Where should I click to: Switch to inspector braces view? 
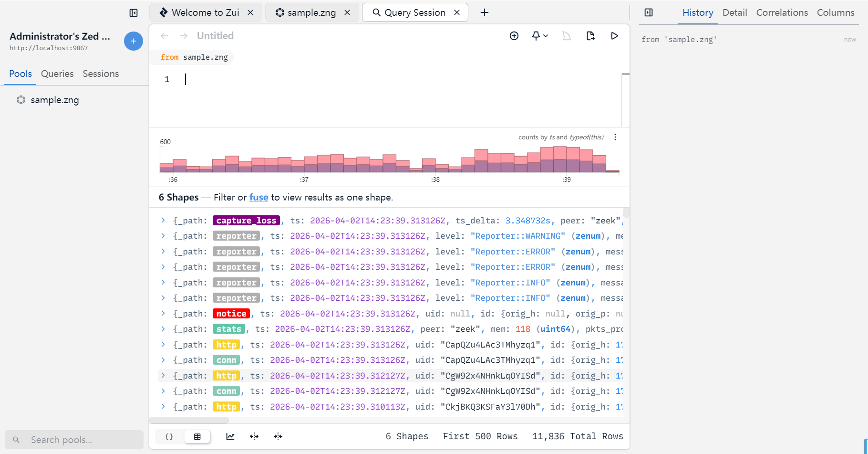169,436
